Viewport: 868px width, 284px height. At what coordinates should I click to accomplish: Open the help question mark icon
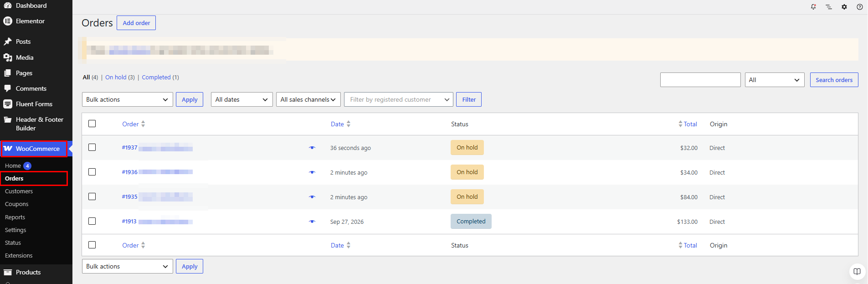pos(860,7)
